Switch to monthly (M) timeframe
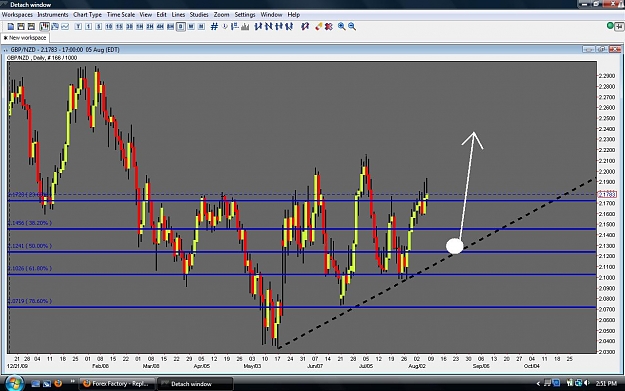 point(201,27)
